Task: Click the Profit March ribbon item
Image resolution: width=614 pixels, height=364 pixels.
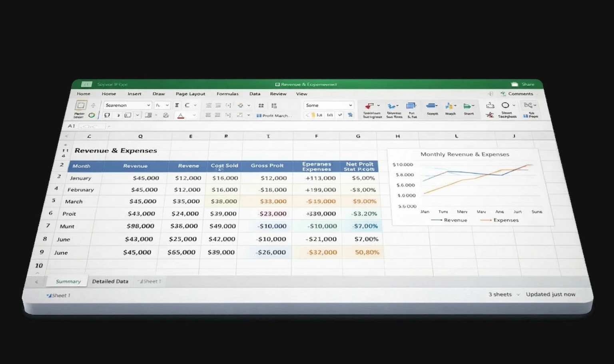Action: [x=274, y=116]
